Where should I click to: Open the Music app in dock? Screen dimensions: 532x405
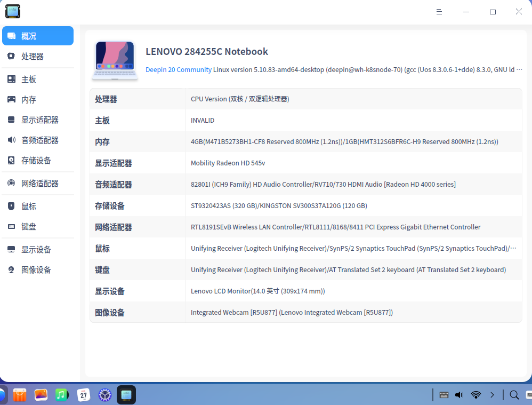[x=62, y=395]
